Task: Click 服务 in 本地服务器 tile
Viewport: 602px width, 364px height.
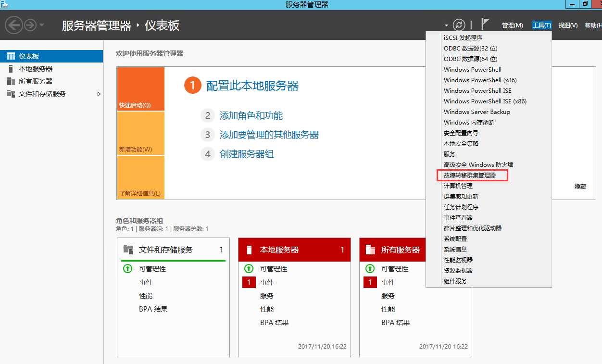Action: pos(267,296)
